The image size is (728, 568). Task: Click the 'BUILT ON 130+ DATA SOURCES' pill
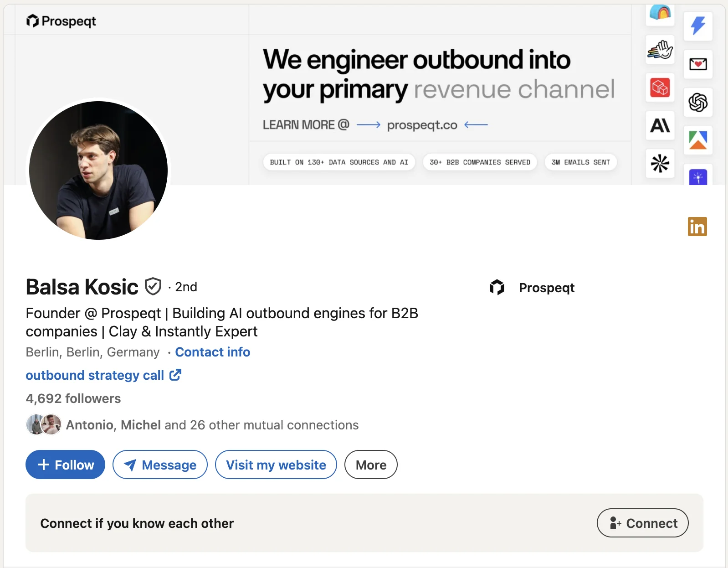click(x=339, y=162)
